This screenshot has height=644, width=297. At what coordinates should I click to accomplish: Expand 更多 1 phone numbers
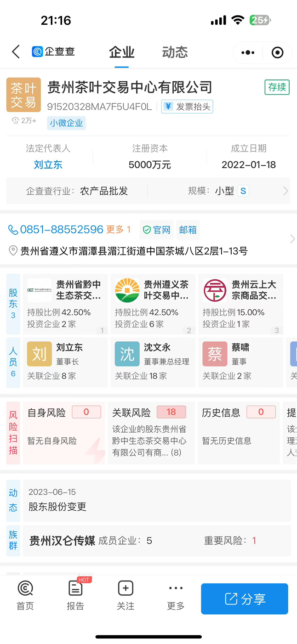[119, 230]
